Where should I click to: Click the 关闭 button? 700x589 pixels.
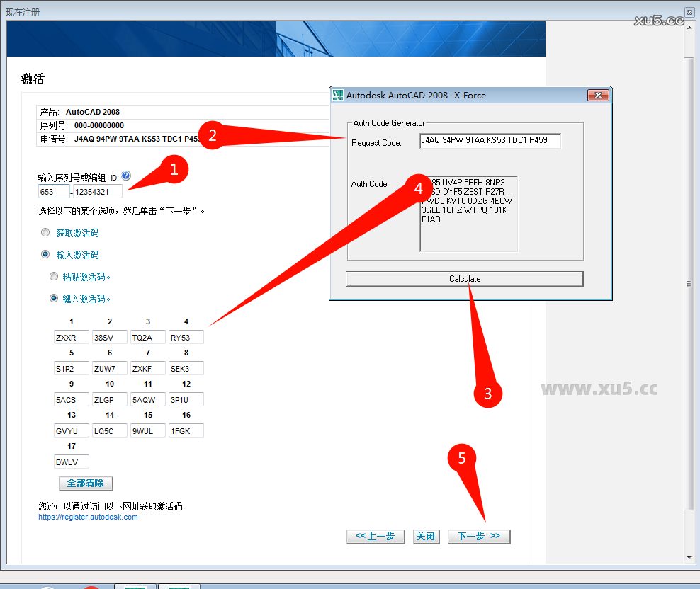(x=426, y=536)
